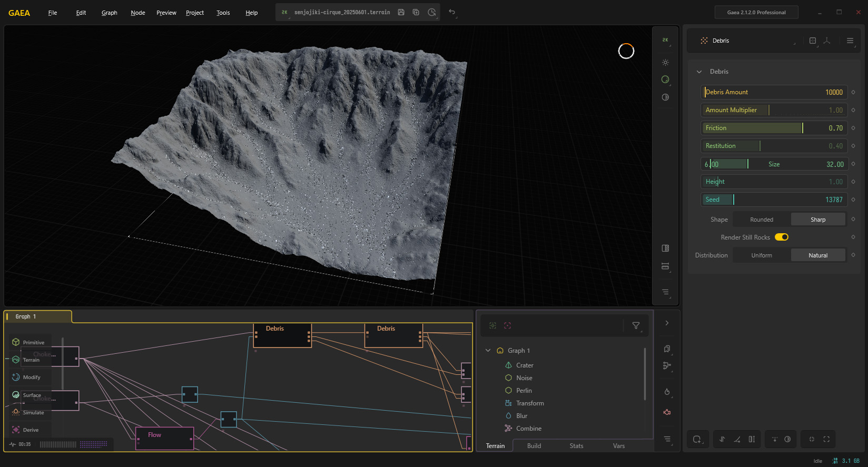Toggle Seed keyframe diamond

coord(853,200)
